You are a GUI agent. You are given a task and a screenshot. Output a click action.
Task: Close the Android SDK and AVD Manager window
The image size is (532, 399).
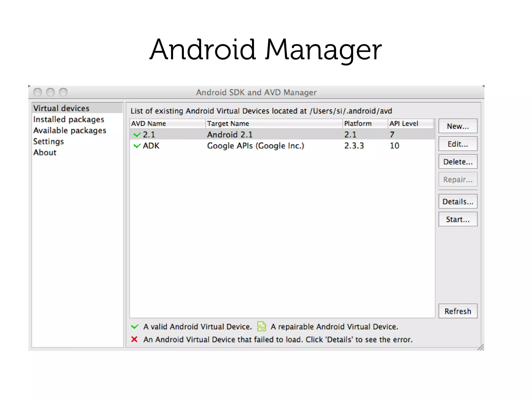point(38,92)
